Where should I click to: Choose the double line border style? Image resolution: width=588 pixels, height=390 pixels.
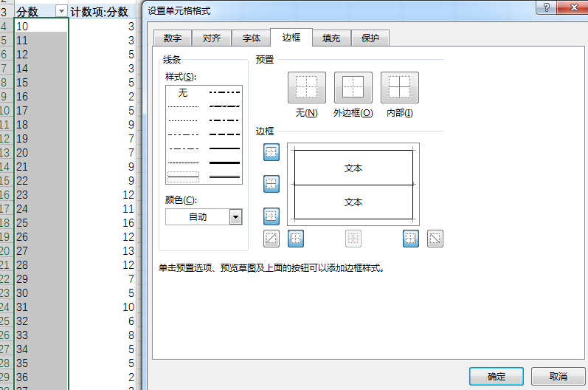pyautogui.click(x=224, y=177)
